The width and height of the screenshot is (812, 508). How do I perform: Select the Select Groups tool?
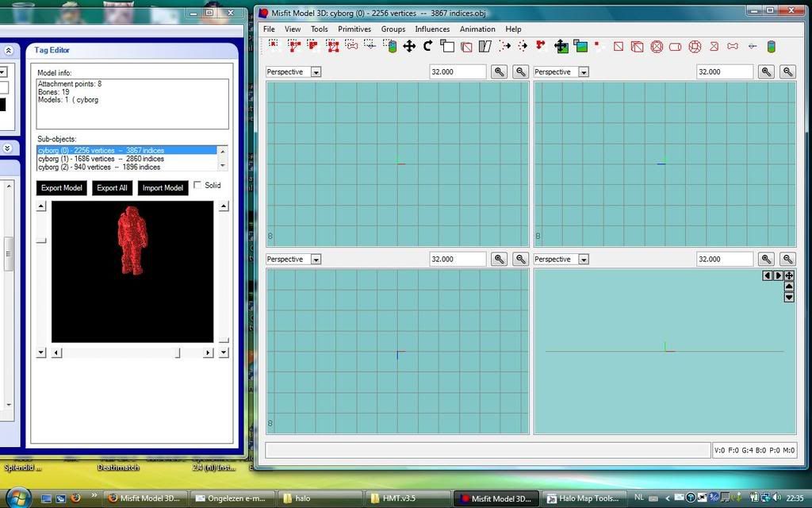click(x=332, y=46)
